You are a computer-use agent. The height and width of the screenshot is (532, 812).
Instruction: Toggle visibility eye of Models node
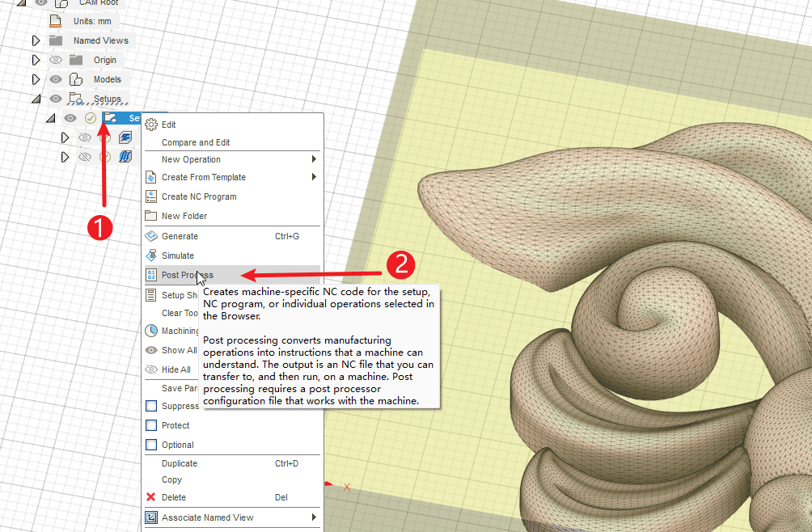pos(56,79)
